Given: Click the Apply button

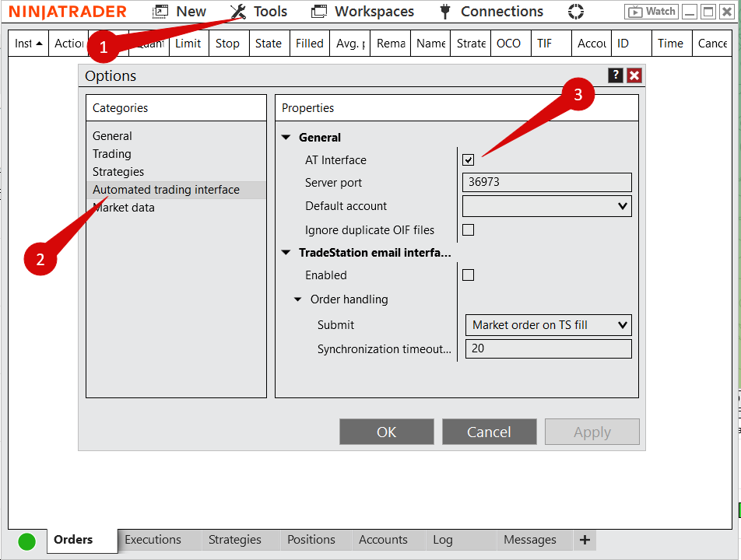Looking at the screenshot, I should [592, 432].
